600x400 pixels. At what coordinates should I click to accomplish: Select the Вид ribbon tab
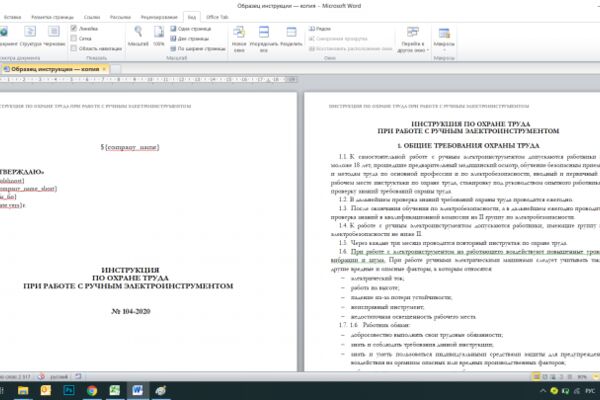(x=192, y=17)
